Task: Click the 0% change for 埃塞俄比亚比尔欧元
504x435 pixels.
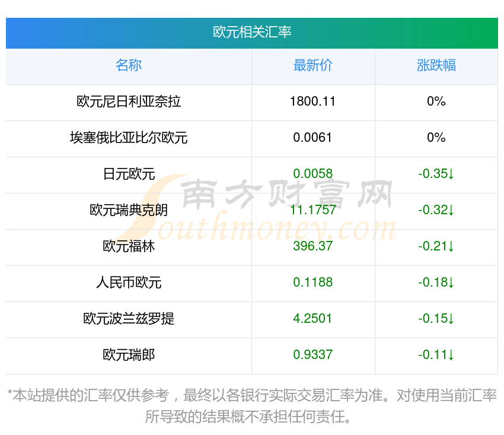Action: (x=436, y=138)
